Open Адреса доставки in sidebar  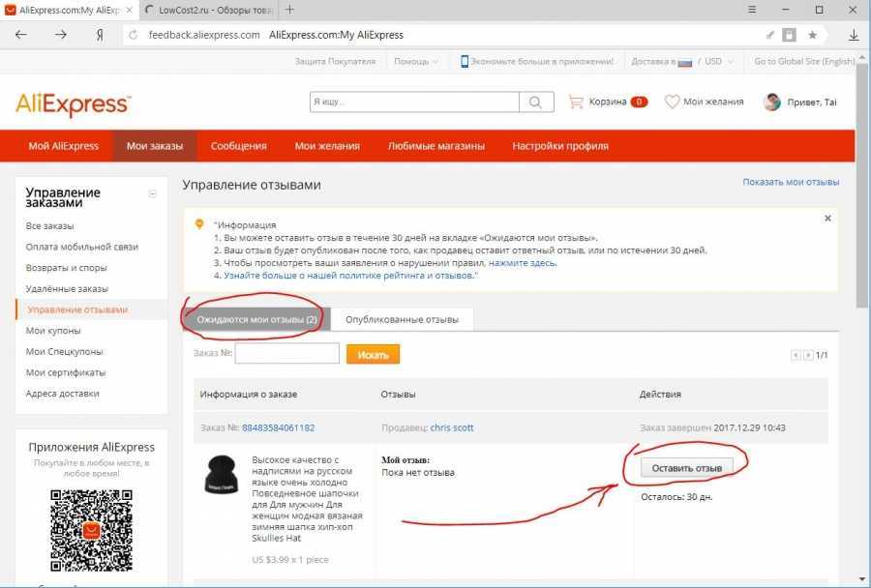pos(62,394)
